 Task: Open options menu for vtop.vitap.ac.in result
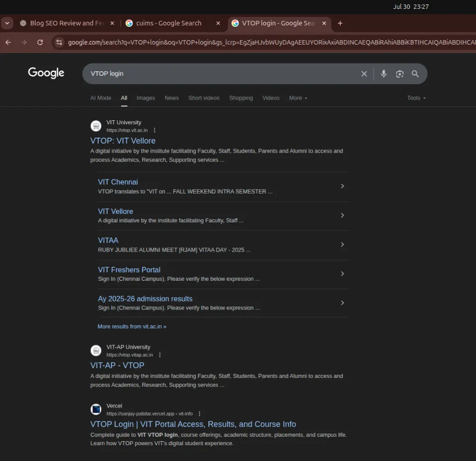click(x=160, y=355)
